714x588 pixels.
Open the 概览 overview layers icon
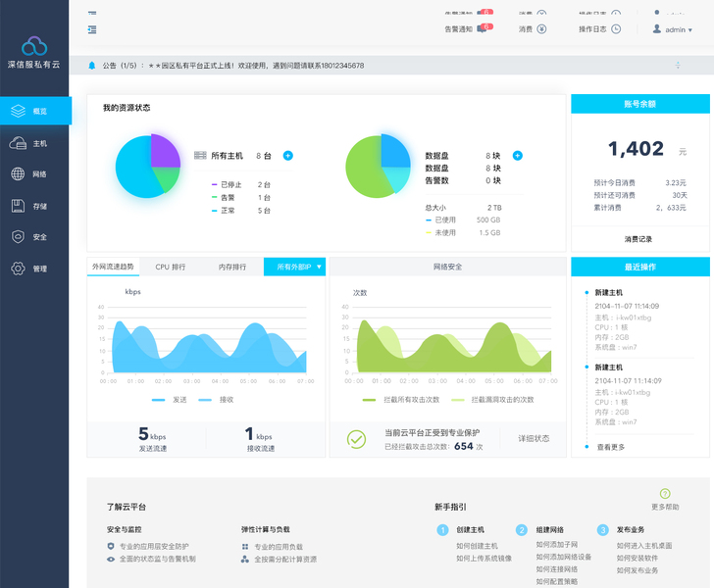coord(18,111)
